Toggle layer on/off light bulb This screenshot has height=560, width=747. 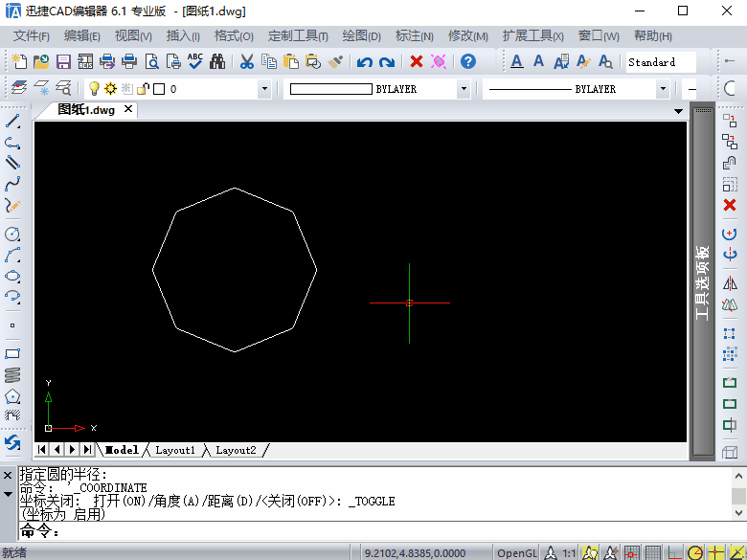(x=94, y=89)
